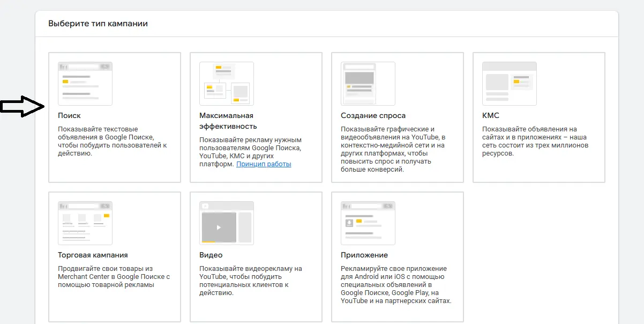Open the Принцип работы link

(x=264, y=164)
